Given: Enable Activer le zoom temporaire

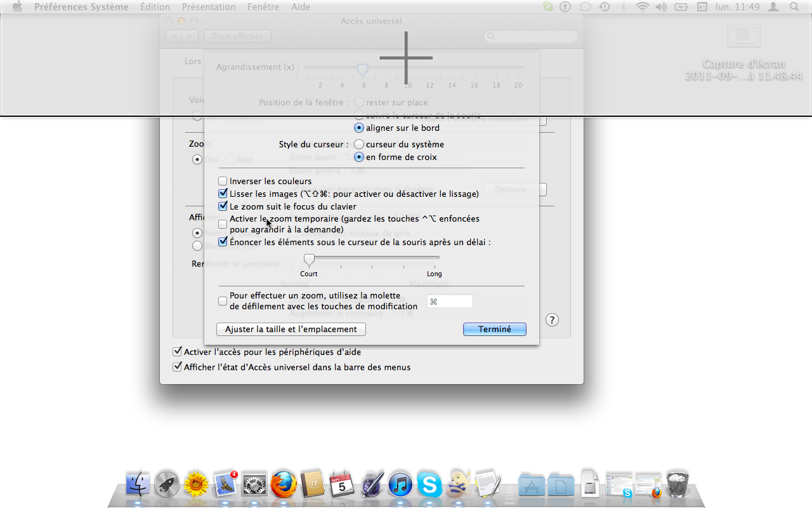Looking at the screenshot, I should (x=223, y=224).
